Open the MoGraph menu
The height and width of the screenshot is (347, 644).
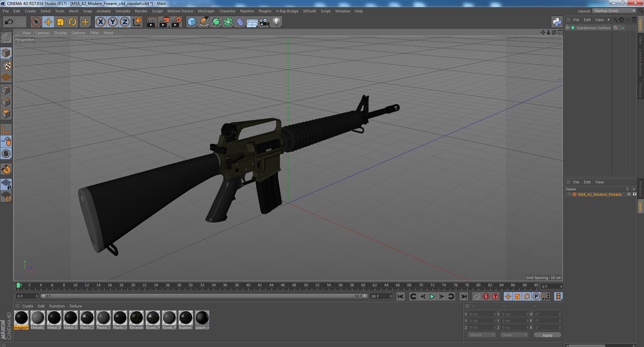[206, 11]
